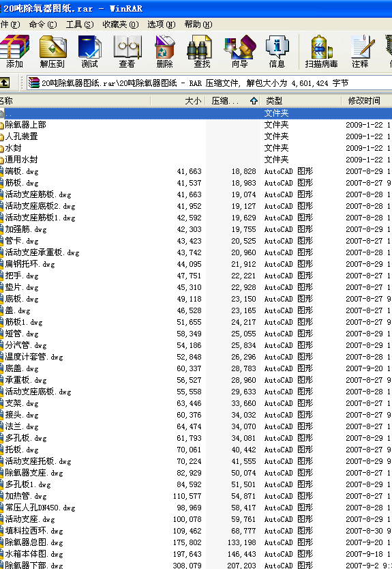The height and width of the screenshot is (569, 392).
Task: Click the file icon of 端板.dwg
Action: pos(2,171)
